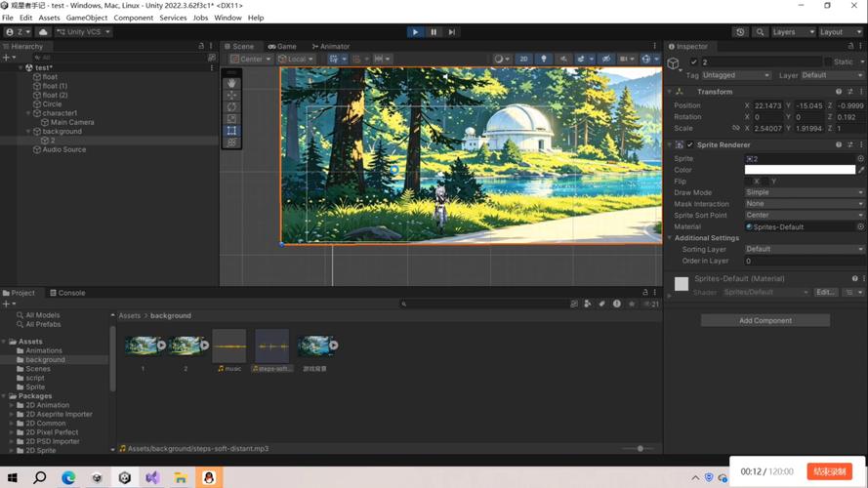The height and width of the screenshot is (488, 868).
Task: Switch to the Console tab
Action: pyautogui.click(x=67, y=293)
